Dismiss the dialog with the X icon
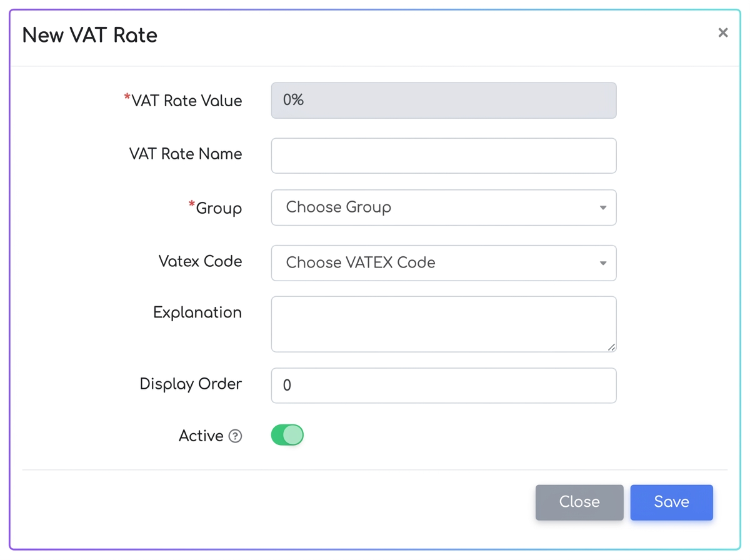Viewport: 750px width, 560px height. pyautogui.click(x=723, y=32)
